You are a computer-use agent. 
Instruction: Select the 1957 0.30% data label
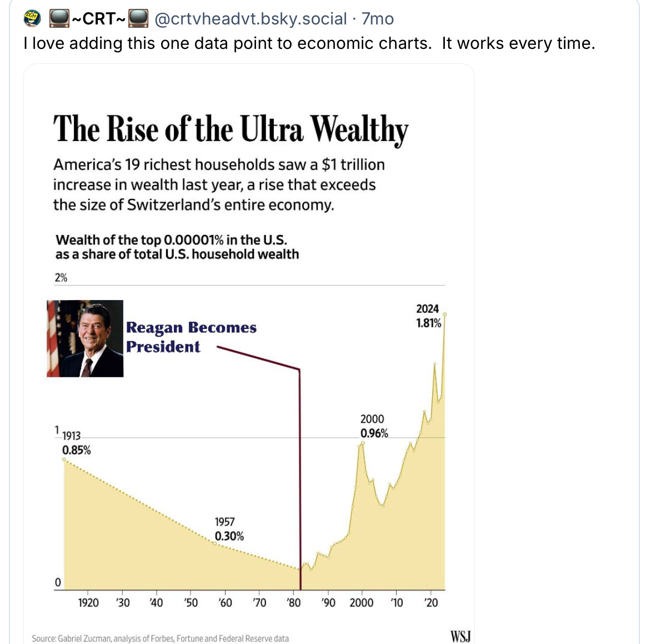[229, 529]
